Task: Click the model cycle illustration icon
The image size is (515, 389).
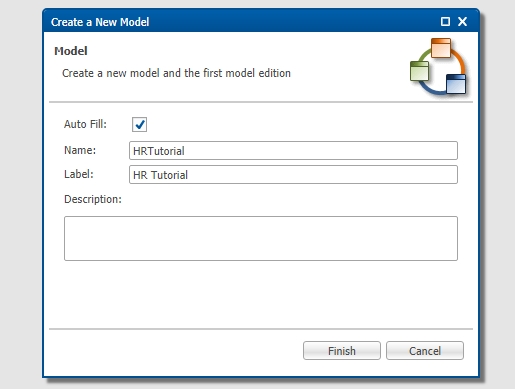Action: coord(438,66)
